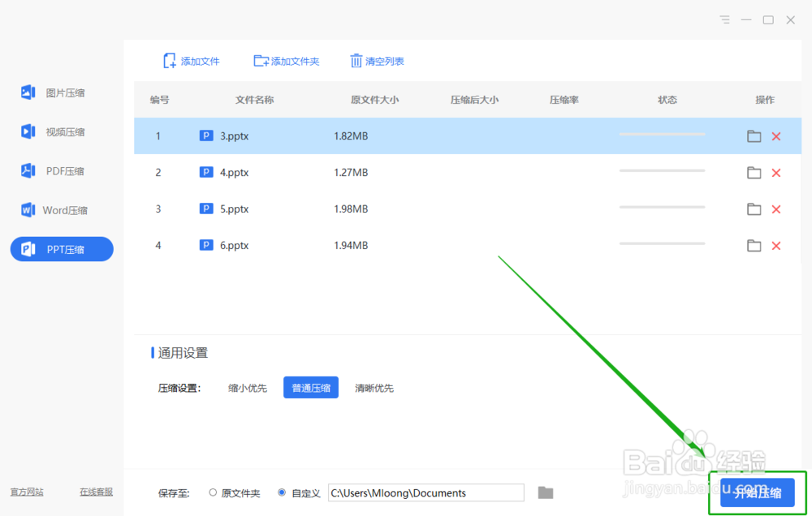Screen dimensions: 812x516
Task: Click the 压缩率 column header
Action: [x=564, y=99]
